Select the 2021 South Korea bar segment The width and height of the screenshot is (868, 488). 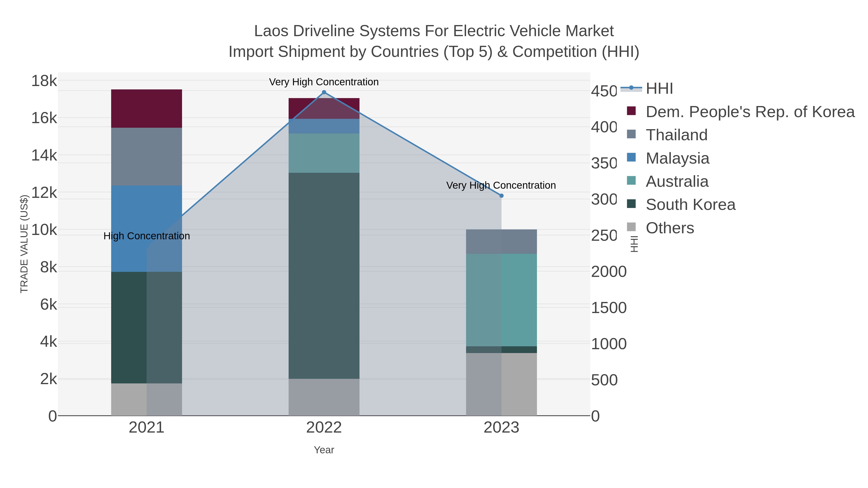coord(147,327)
